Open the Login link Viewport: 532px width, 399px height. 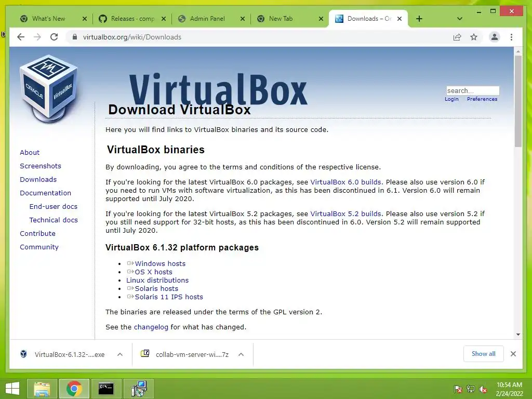tap(451, 99)
